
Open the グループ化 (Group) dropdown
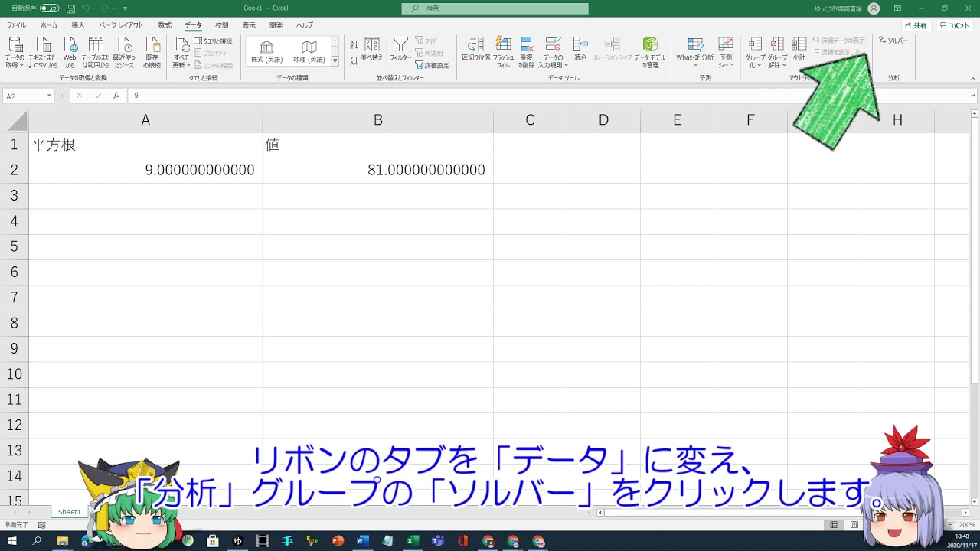tap(755, 52)
